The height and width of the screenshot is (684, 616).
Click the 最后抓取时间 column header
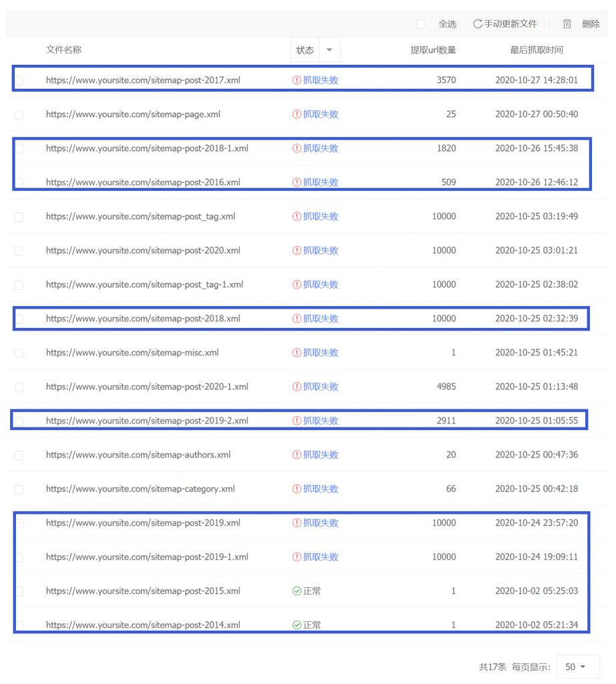tap(536, 50)
